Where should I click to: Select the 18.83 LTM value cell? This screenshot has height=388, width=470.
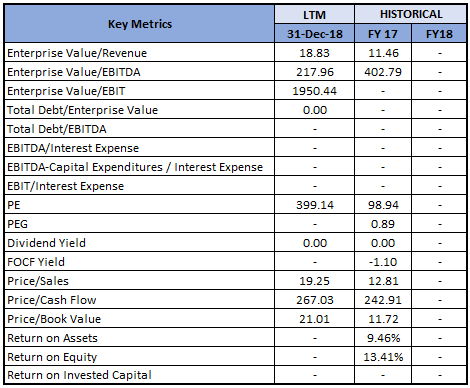tap(314, 53)
